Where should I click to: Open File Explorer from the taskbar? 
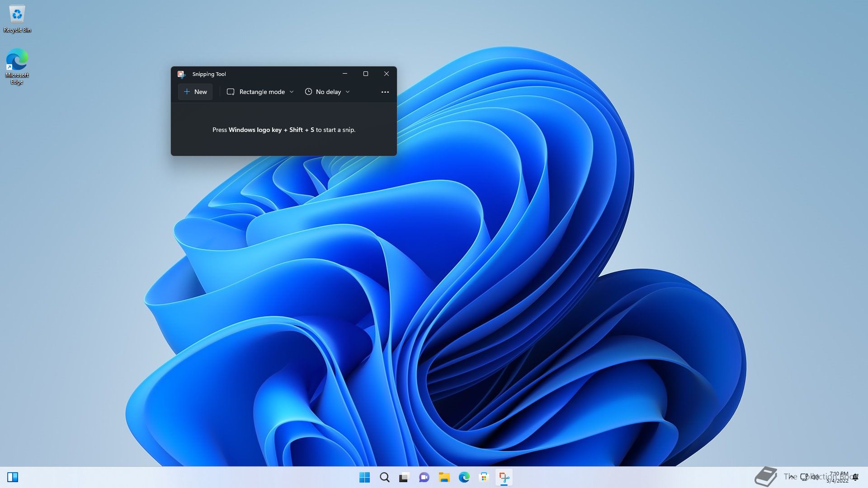pos(444,477)
